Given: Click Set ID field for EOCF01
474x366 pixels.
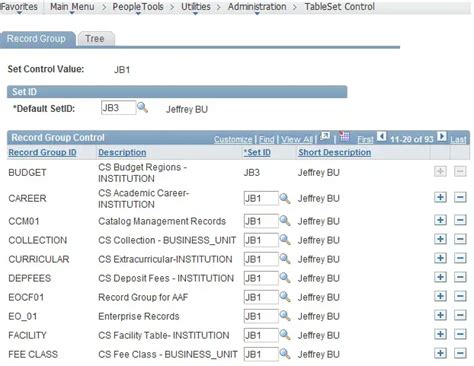Looking at the screenshot, I should [x=261, y=297].
